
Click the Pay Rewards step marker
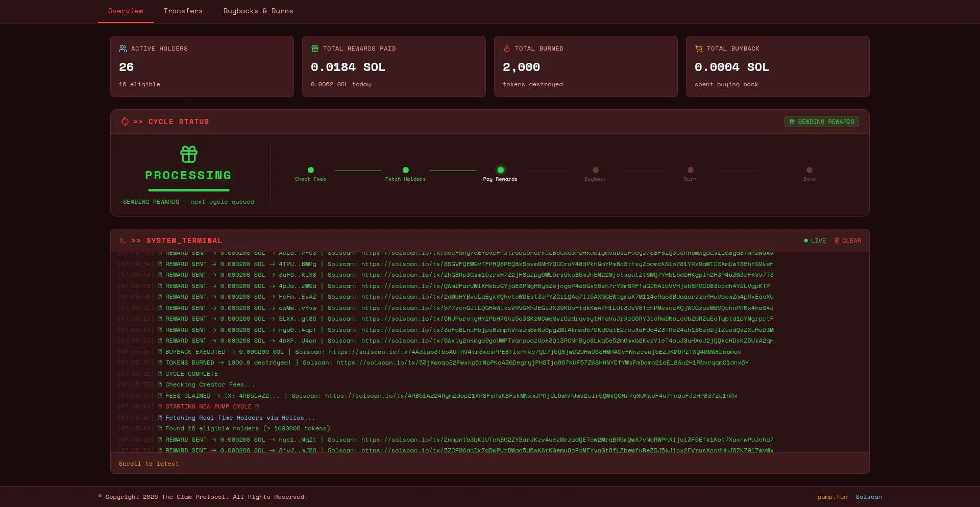(x=501, y=170)
